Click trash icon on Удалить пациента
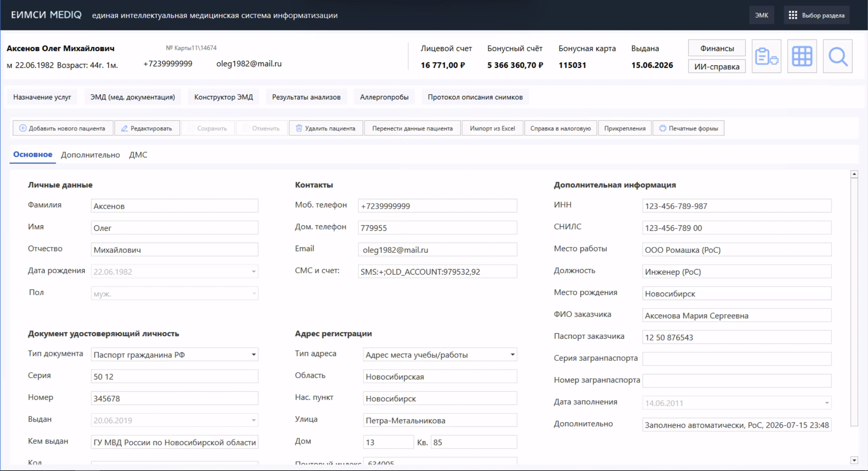Image resolution: width=868 pixels, height=471 pixels. pyautogui.click(x=299, y=128)
